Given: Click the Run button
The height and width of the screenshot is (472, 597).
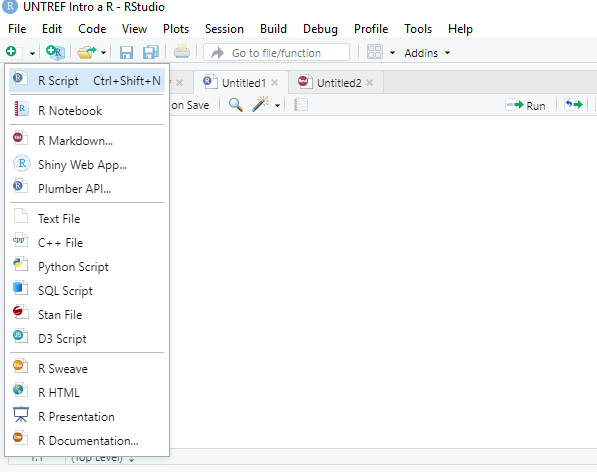Looking at the screenshot, I should pos(526,105).
